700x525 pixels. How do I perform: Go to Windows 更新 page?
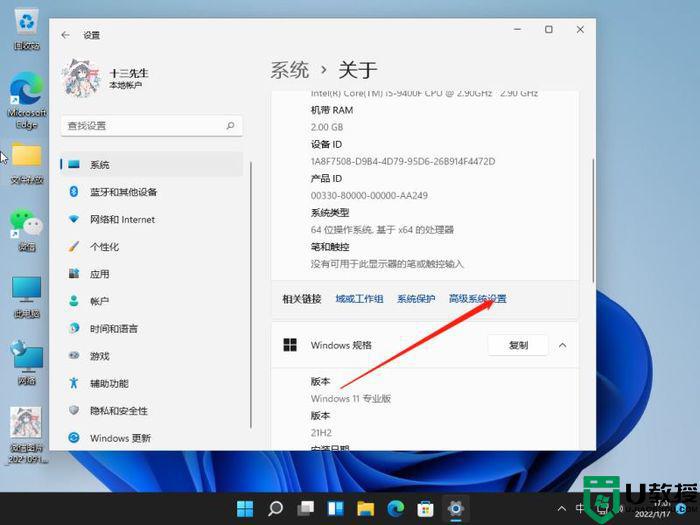[x=120, y=438]
